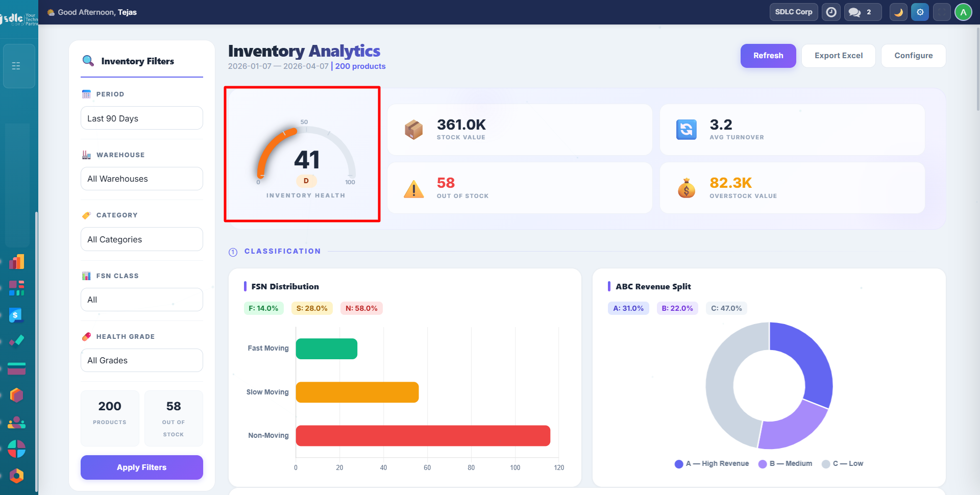Image resolution: width=980 pixels, height=495 pixels.
Task: Click the invoice dollar sidebar icon
Action: 16,315
